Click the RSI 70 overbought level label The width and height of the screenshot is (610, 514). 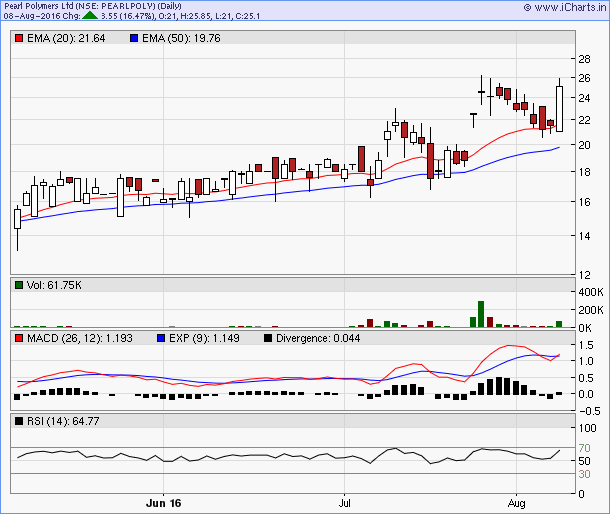pyautogui.click(x=584, y=448)
